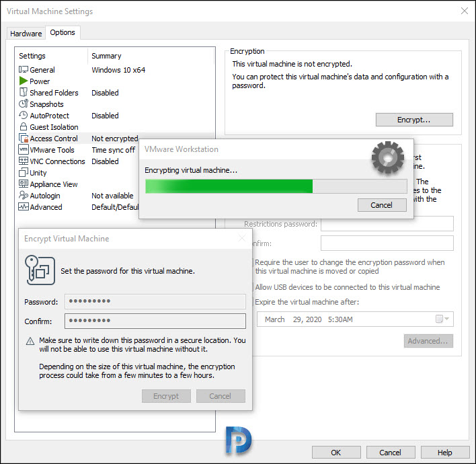Click '5:30AM' in the expiry field
Viewport: 476px width, 464px height.
tap(340, 319)
